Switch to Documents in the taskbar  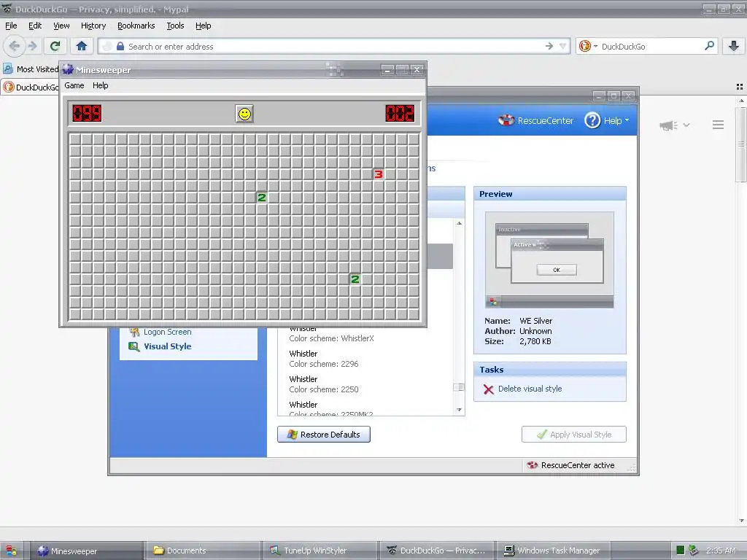(204, 551)
